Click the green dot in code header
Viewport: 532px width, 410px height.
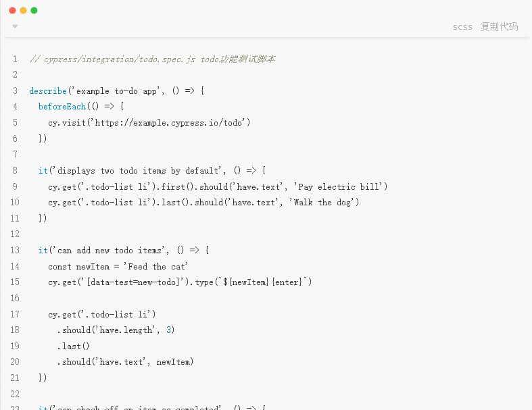coord(34,10)
